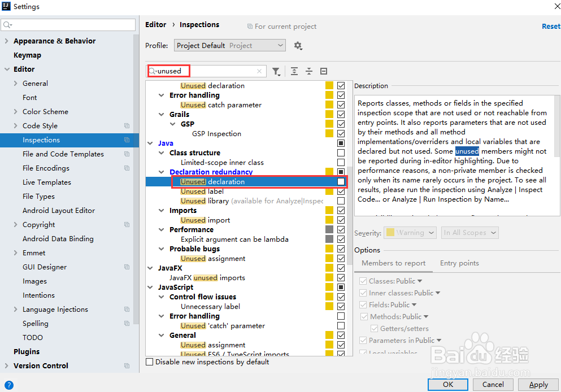The image size is (561, 392).
Task: Click the top settings search field
Action: (68, 25)
